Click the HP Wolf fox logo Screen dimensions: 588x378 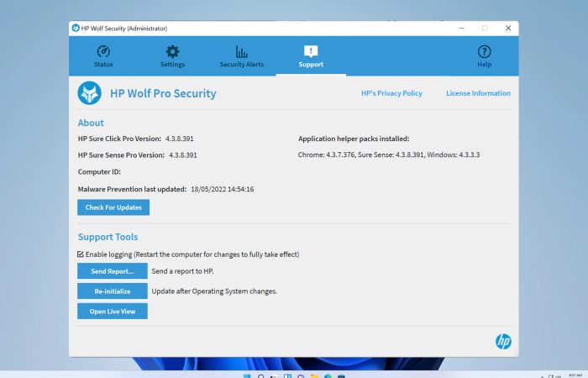[x=89, y=93]
